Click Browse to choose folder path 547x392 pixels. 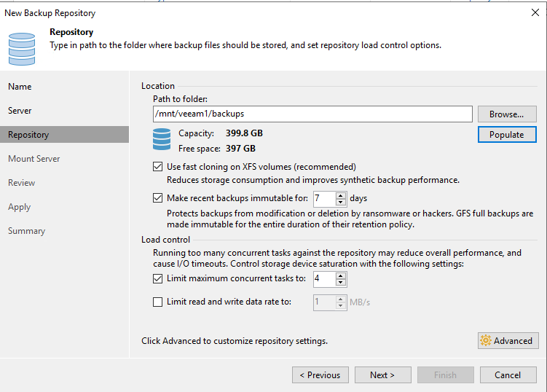[507, 114]
